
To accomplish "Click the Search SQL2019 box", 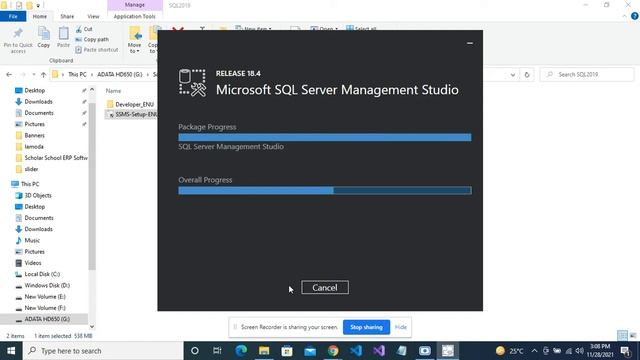I will (587, 74).
